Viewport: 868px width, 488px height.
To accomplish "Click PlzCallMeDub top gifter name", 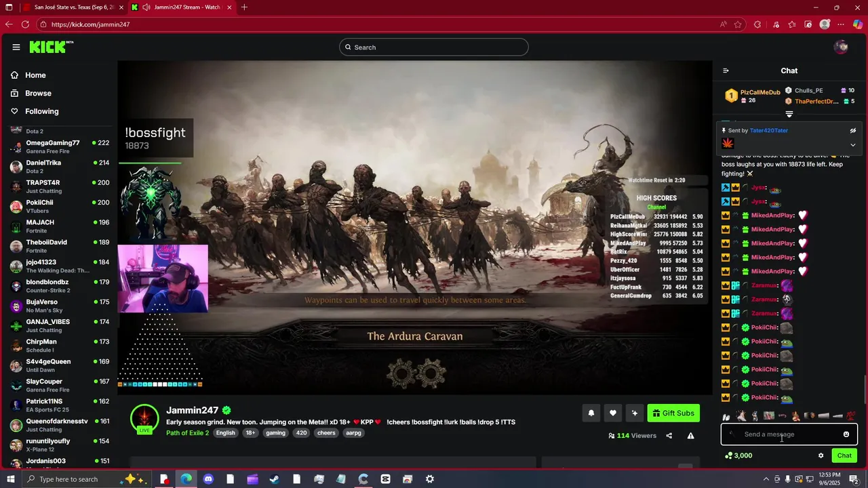I will 760,92.
